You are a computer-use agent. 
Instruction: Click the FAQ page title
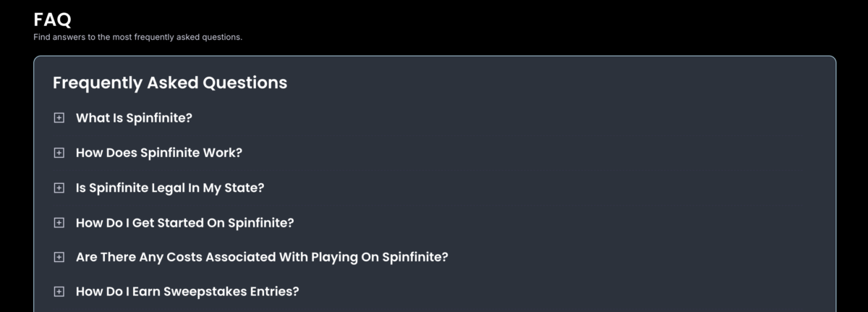click(x=52, y=20)
